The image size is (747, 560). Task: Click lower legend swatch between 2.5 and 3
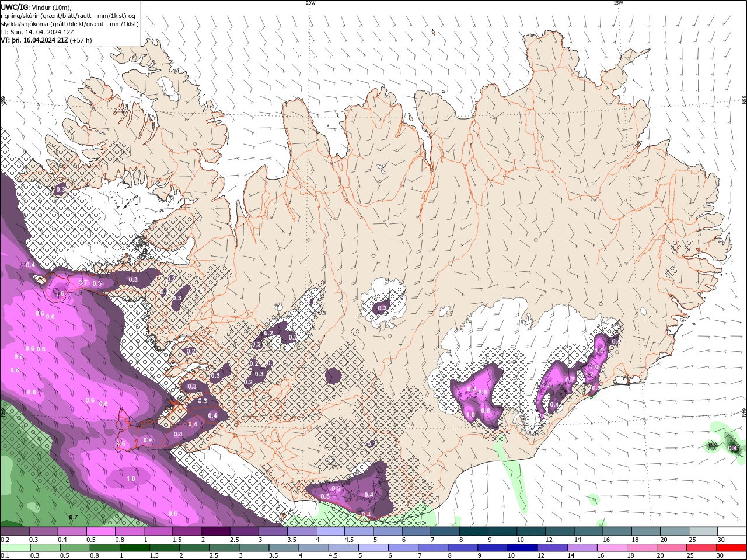pyautogui.click(x=224, y=548)
